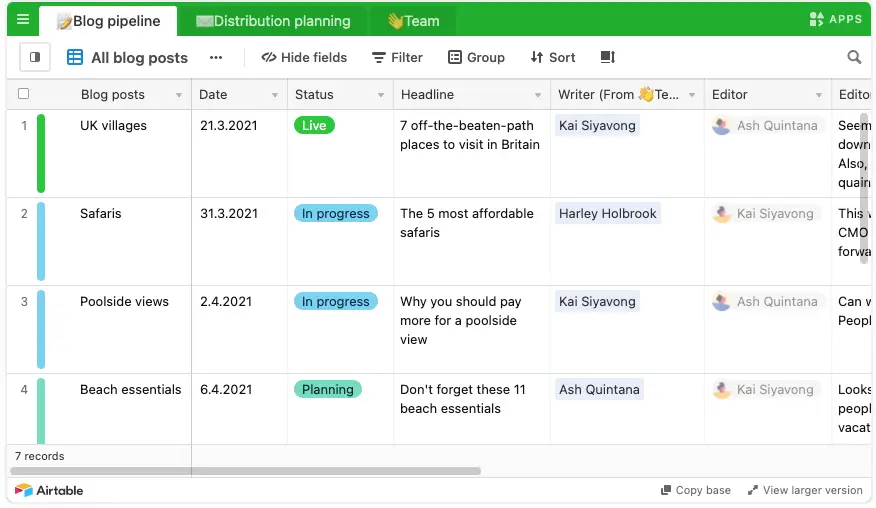Toggle the views sidebar panel icon
Viewport: 876px width, 508px height.
tap(35, 57)
